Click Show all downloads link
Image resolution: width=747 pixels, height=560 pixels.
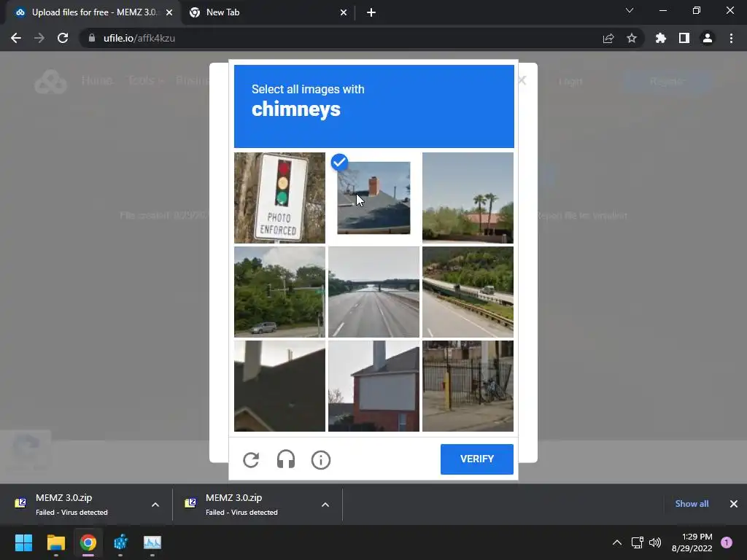(x=692, y=504)
